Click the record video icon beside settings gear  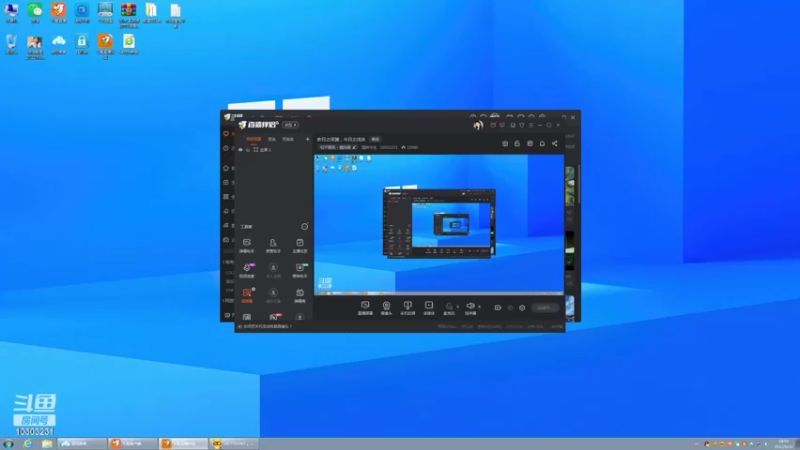pos(498,308)
